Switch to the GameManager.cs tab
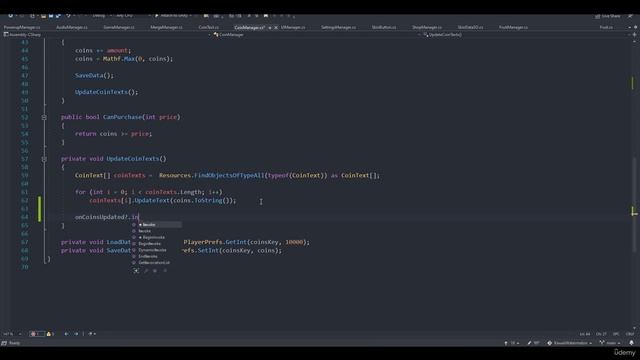This screenshot has width=640, height=360. click(x=119, y=27)
